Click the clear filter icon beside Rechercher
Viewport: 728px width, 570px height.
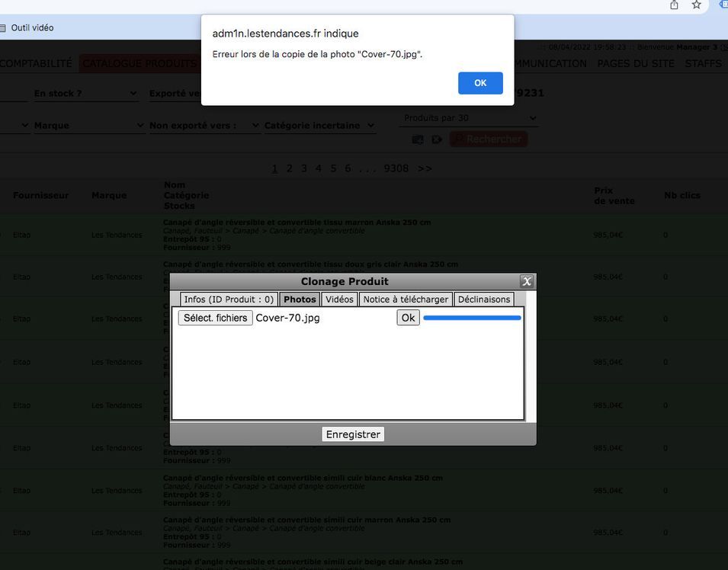click(x=437, y=139)
